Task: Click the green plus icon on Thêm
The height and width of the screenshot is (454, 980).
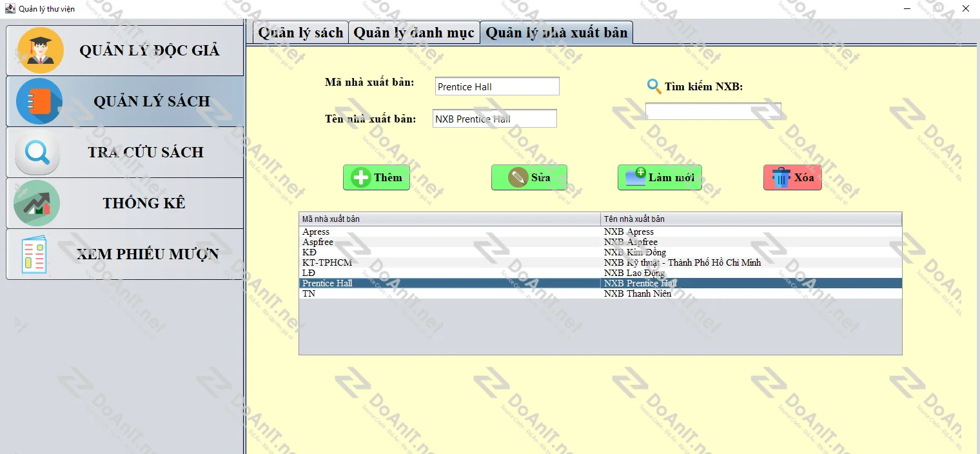Action: [x=361, y=177]
